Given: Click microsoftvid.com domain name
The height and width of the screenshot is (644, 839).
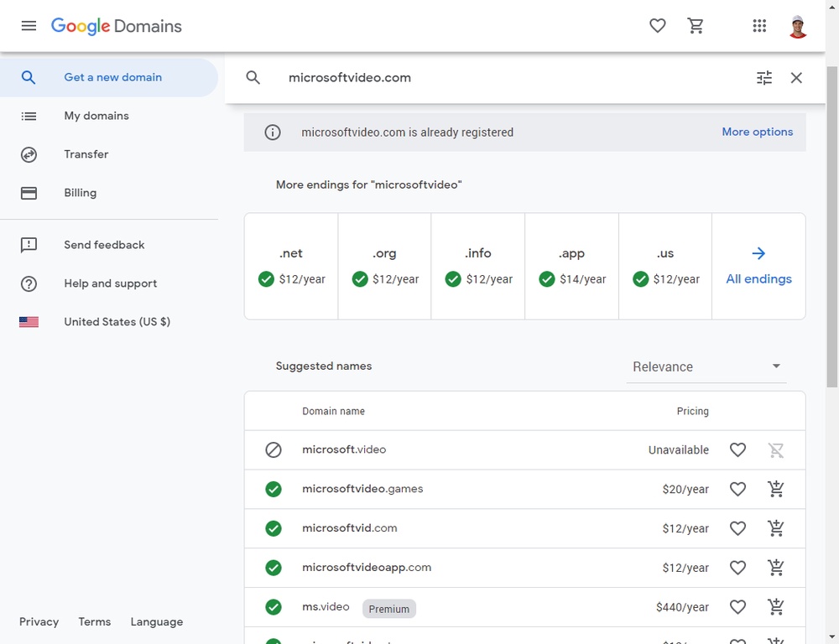Looking at the screenshot, I should [349, 528].
